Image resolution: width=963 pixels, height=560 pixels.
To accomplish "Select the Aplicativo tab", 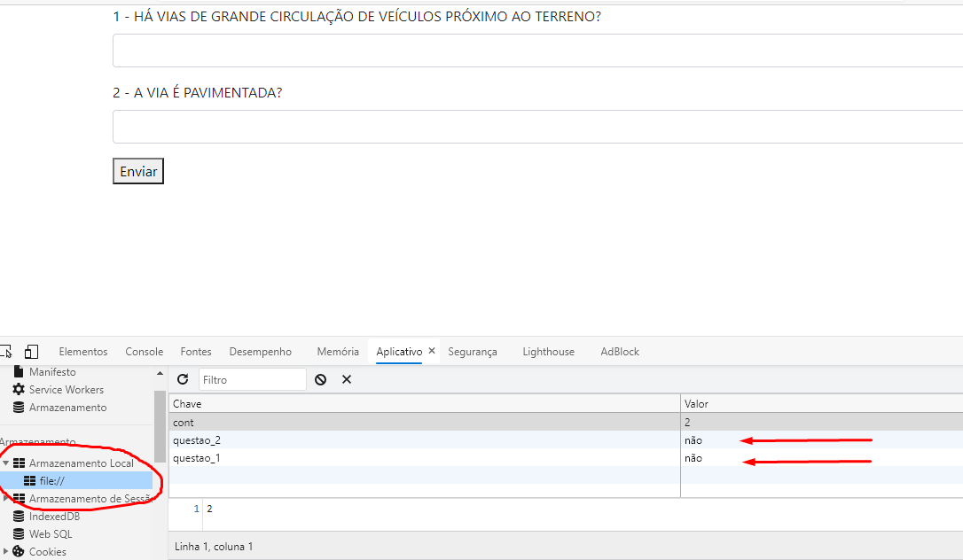I will [399, 352].
